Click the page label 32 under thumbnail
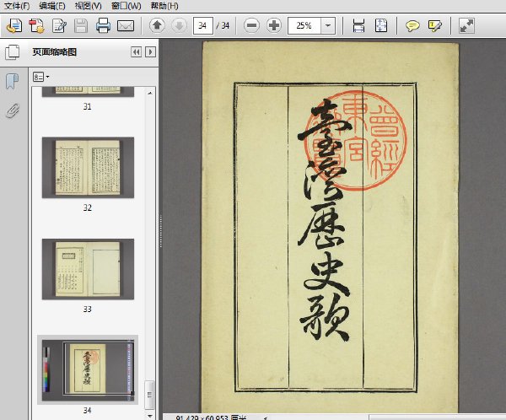This screenshot has width=506, height=420. [x=88, y=207]
